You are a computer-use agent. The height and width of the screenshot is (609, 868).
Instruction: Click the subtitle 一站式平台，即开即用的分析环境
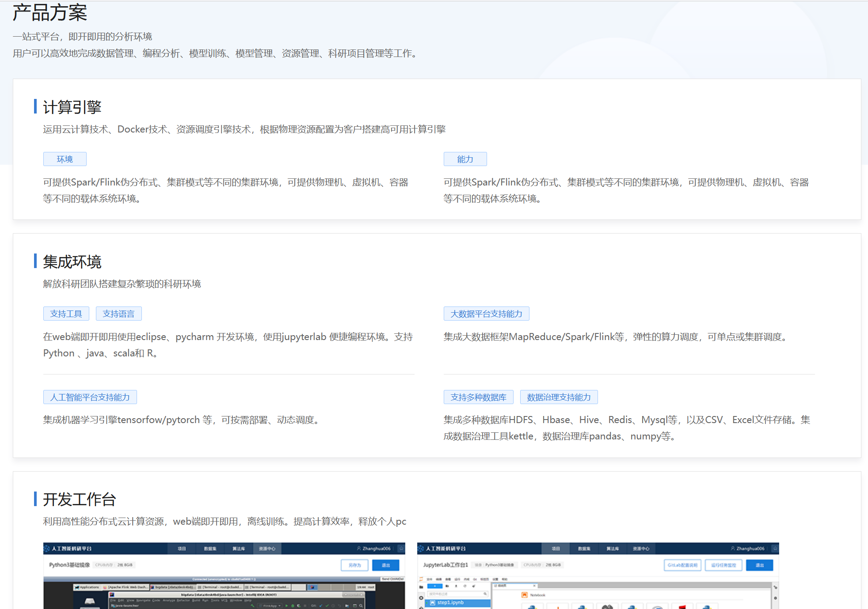coord(82,36)
